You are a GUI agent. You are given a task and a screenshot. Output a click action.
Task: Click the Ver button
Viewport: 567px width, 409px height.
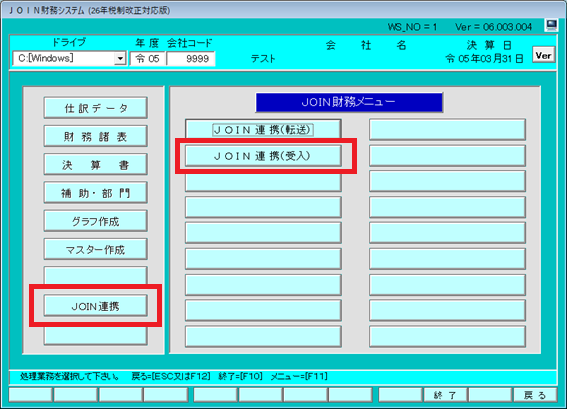(543, 55)
